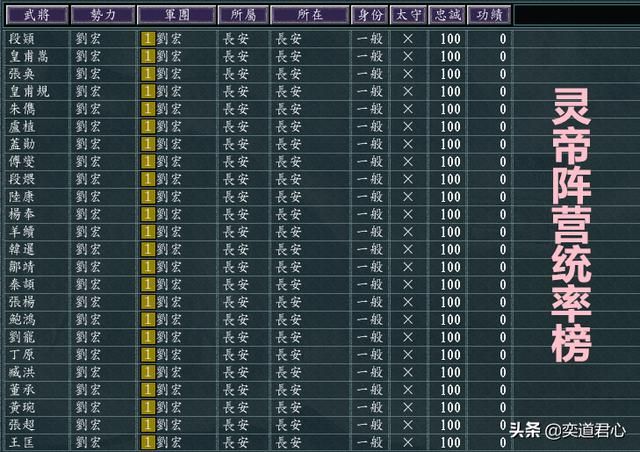Select officer 鮑鴻 in the list
The height and width of the screenshot is (452, 640).
(x=22, y=320)
